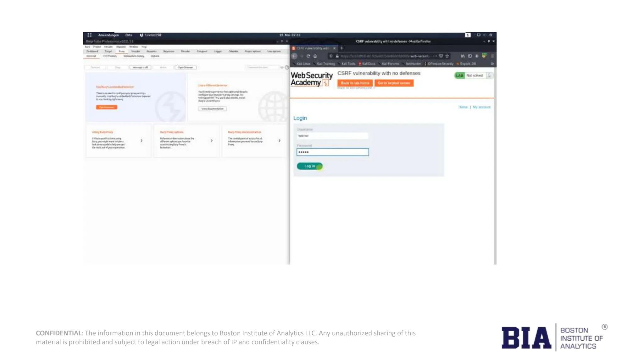The width and height of the screenshot is (644, 362).
Task: Click the Password input field
Action: pyautogui.click(x=332, y=152)
